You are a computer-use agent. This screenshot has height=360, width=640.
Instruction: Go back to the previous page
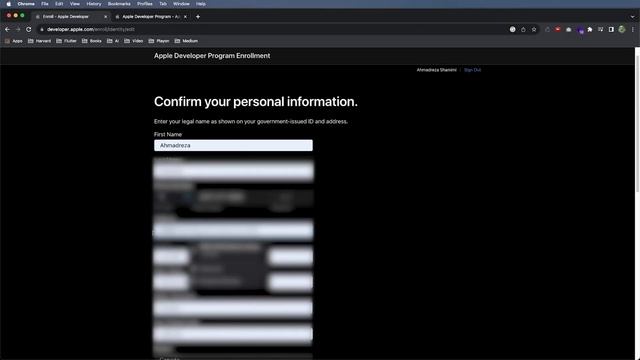tap(7, 29)
